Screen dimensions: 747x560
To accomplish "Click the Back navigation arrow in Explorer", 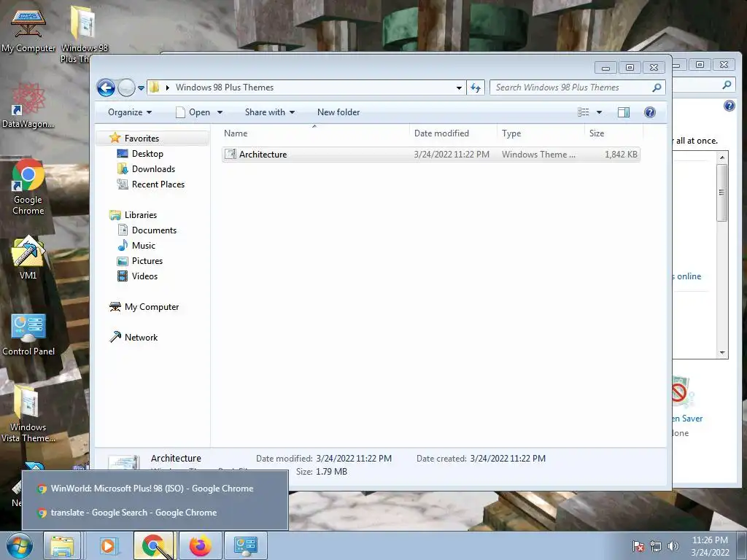I will [x=106, y=87].
